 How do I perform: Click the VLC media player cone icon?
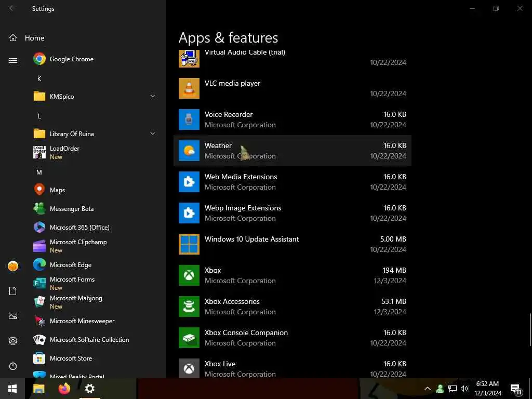(189, 88)
